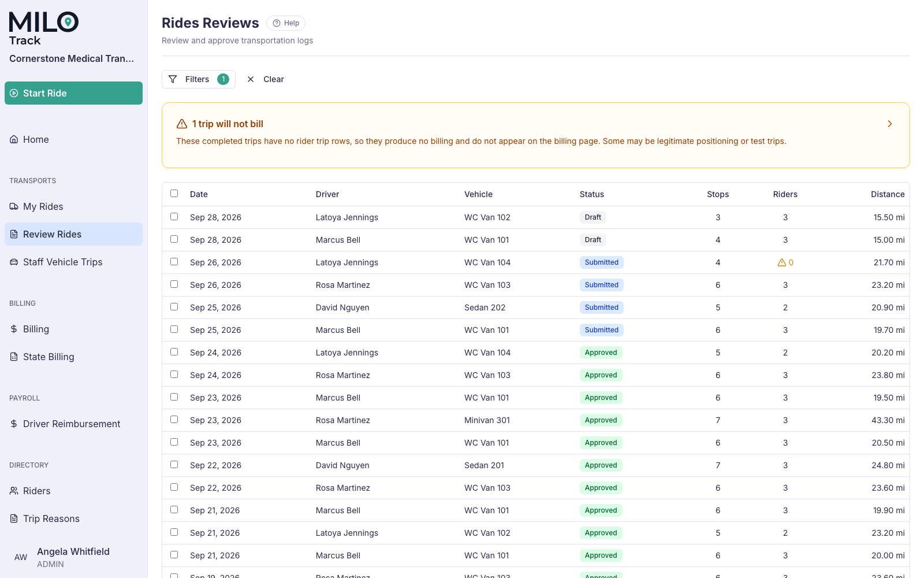Click the X icon beside Clear
924x578 pixels.
tap(251, 79)
